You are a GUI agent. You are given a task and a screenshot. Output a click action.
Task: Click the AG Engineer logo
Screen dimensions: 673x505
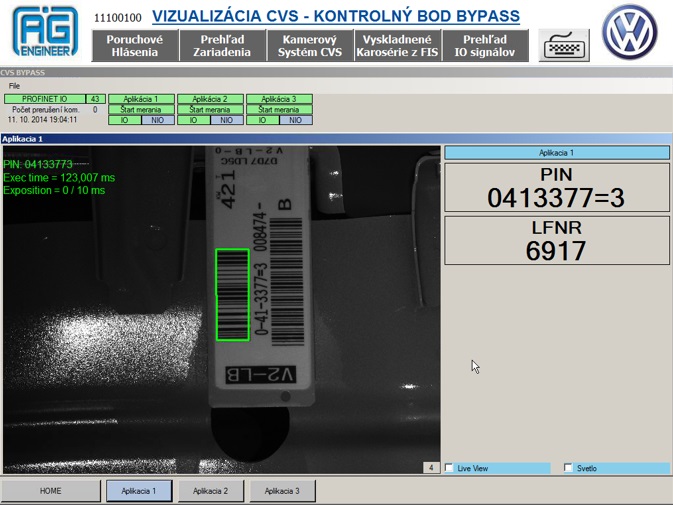[45, 31]
